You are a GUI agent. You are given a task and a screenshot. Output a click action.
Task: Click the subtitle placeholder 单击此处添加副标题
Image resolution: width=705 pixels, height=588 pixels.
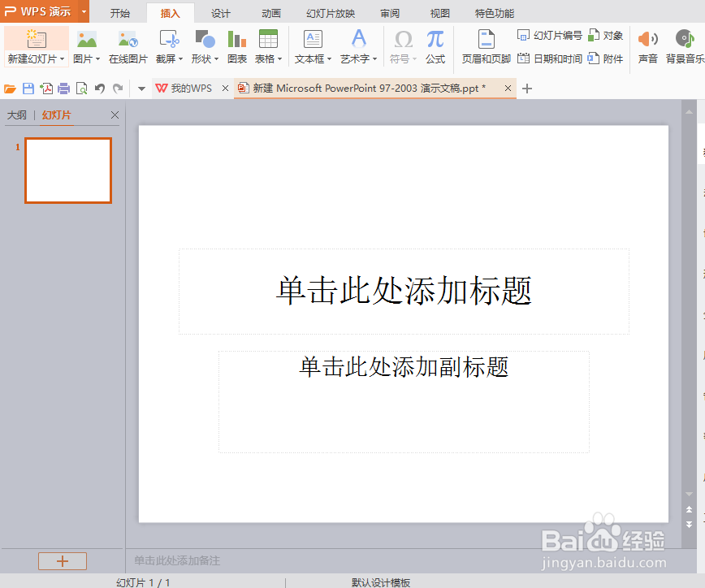coord(404,401)
